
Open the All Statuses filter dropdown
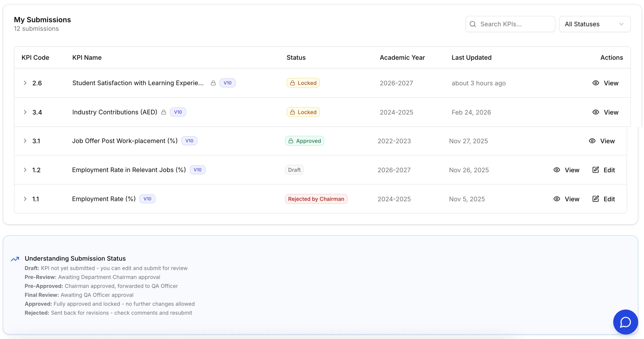pos(595,24)
